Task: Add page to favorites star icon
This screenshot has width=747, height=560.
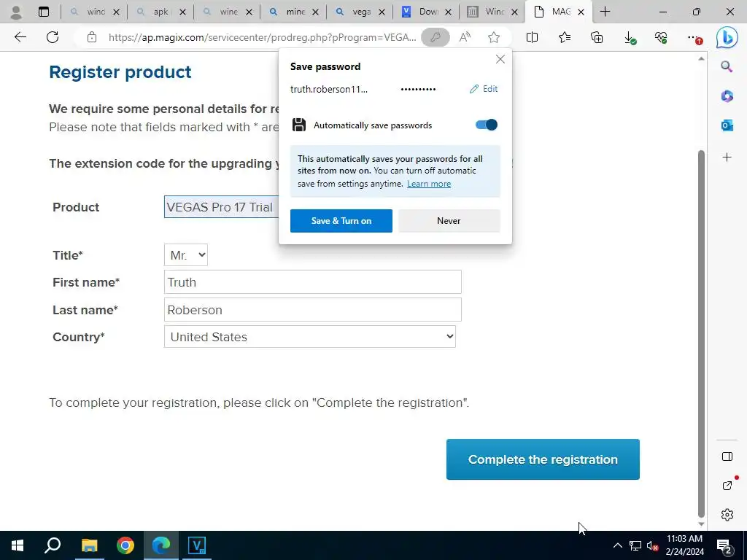Action: tap(494, 37)
